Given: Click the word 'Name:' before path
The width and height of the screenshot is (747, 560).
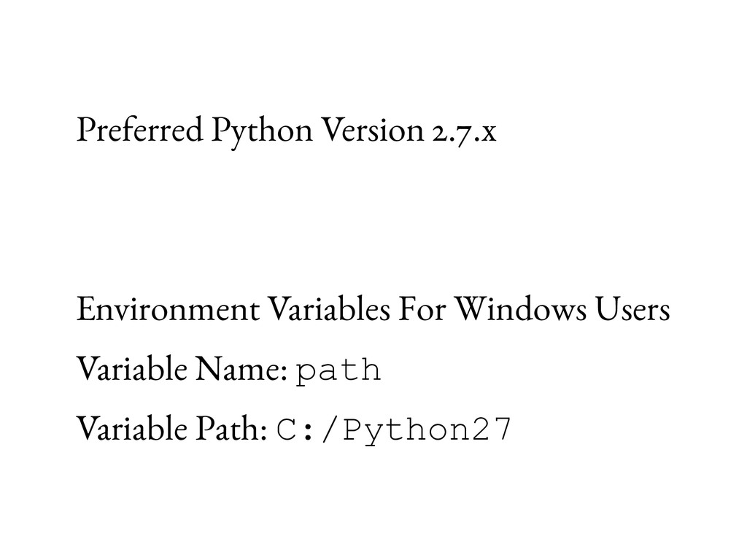Looking at the screenshot, I should point(241,369).
